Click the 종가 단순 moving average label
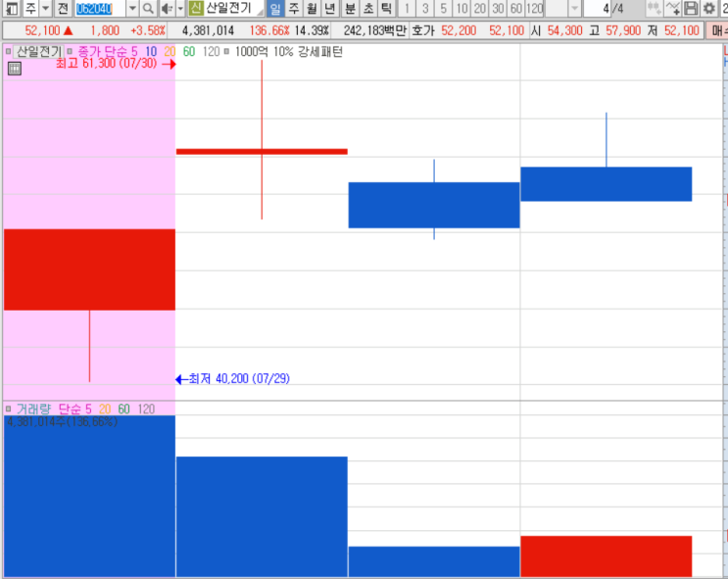Image resolution: width=728 pixels, height=579 pixels. [102, 51]
